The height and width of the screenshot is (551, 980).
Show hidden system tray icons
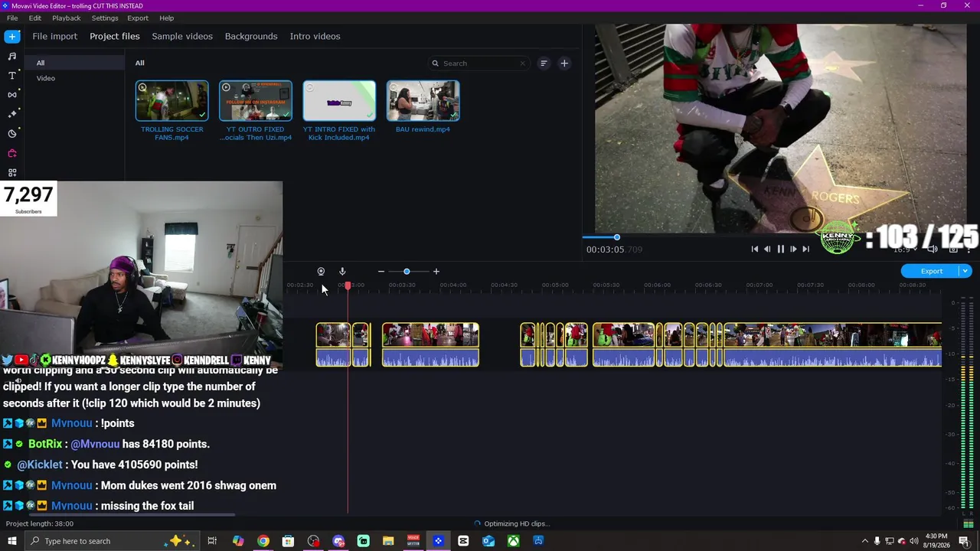865,541
